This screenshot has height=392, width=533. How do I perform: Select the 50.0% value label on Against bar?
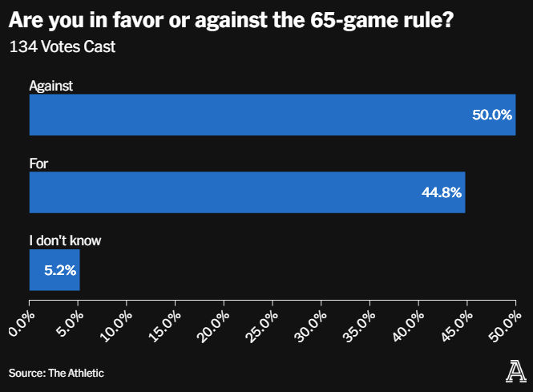[491, 115]
